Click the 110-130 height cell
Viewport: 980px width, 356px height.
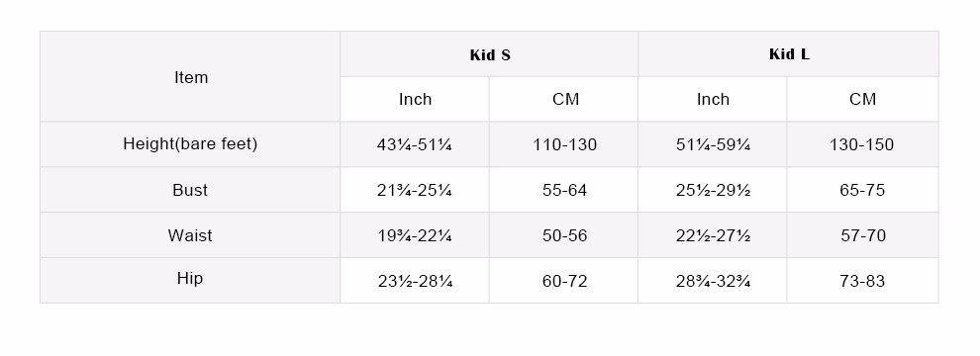[x=564, y=144]
